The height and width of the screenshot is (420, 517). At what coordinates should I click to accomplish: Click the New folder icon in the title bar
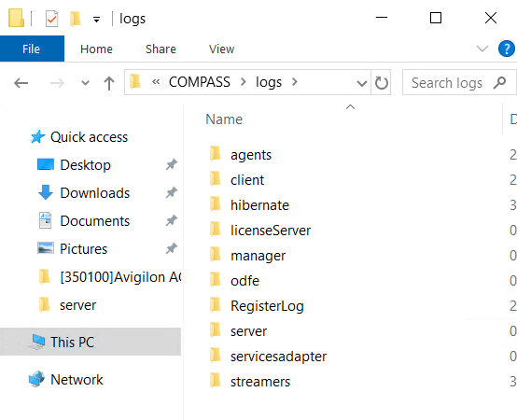pyautogui.click(x=76, y=19)
